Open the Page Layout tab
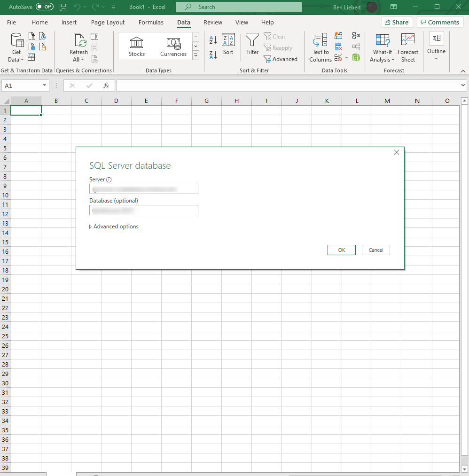 click(x=108, y=22)
